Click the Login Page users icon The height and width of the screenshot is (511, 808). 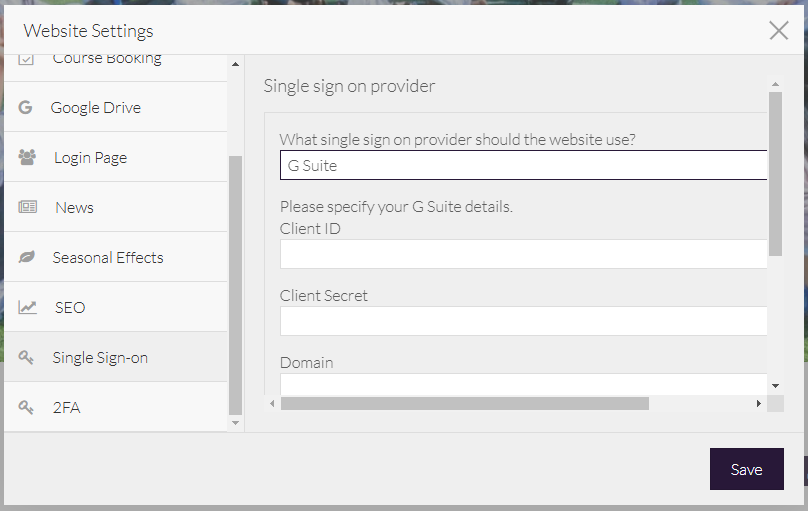(x=27, y=157)
